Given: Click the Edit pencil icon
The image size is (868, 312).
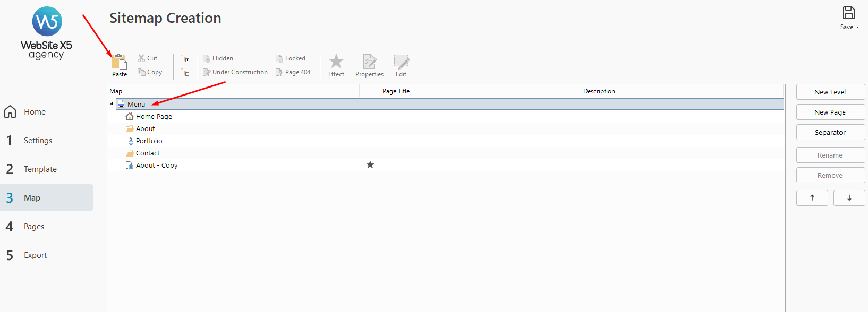Looking at the screenshot, I should pyautogui.click(x=401, y=62).
